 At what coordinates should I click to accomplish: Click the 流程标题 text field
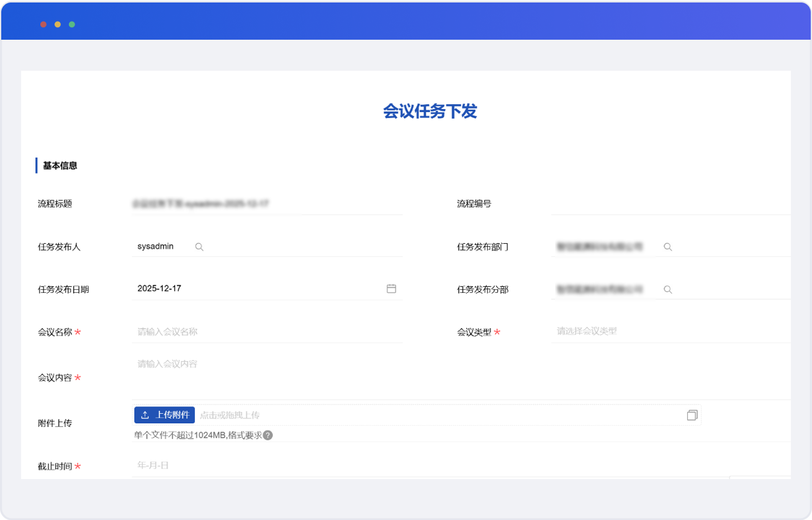click(267, 204)
